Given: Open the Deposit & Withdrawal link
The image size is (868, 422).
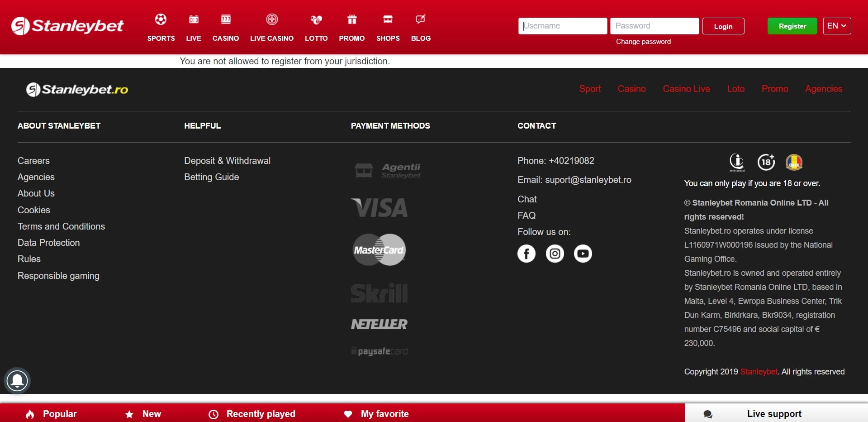Looking at the screenshot, I should (x=228, y=161).
